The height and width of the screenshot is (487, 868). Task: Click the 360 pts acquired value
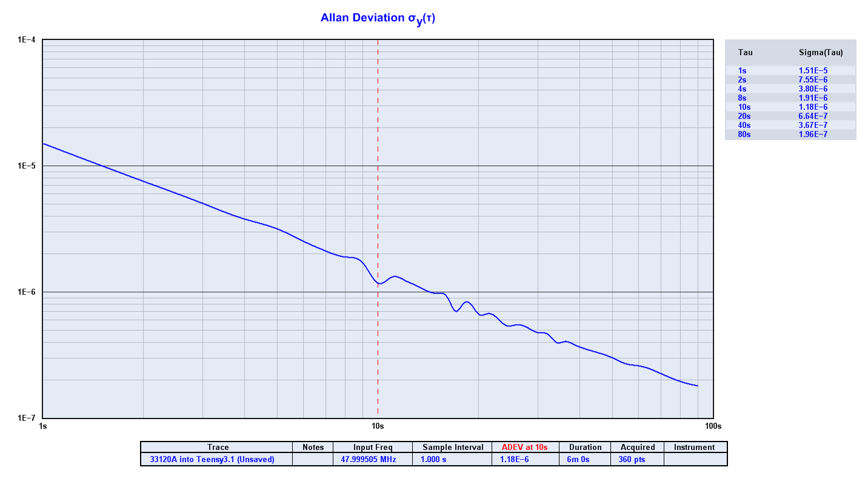click(632, 460)
